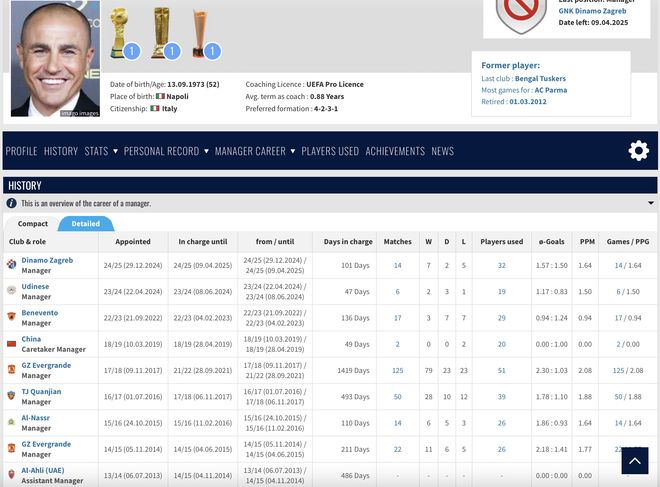
Task: Select the Detailed view tab
Action: (86, 224)
